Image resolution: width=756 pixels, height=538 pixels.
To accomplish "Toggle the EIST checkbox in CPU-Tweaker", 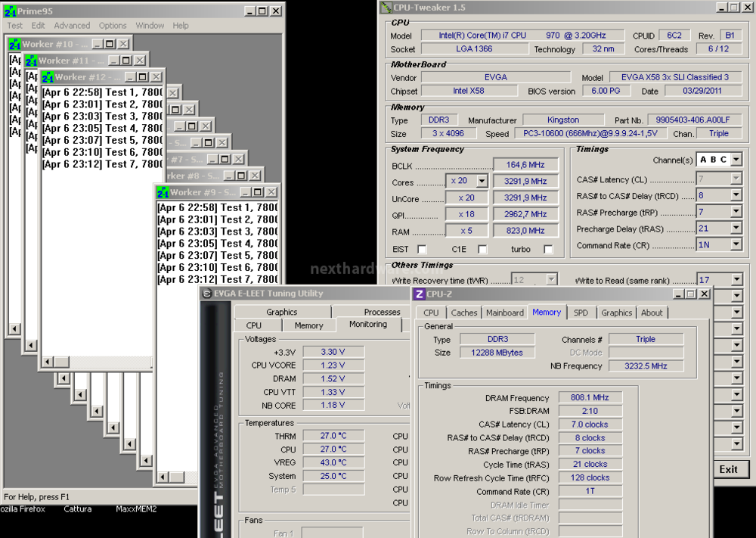I will point(423,250).
